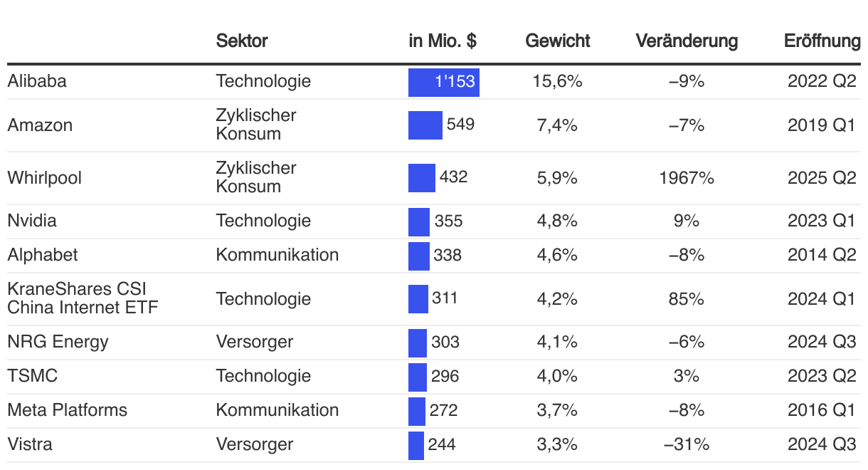868x470 pixels.
Task: Select Whirlpool in the holdings list
Action: point(44,178)
